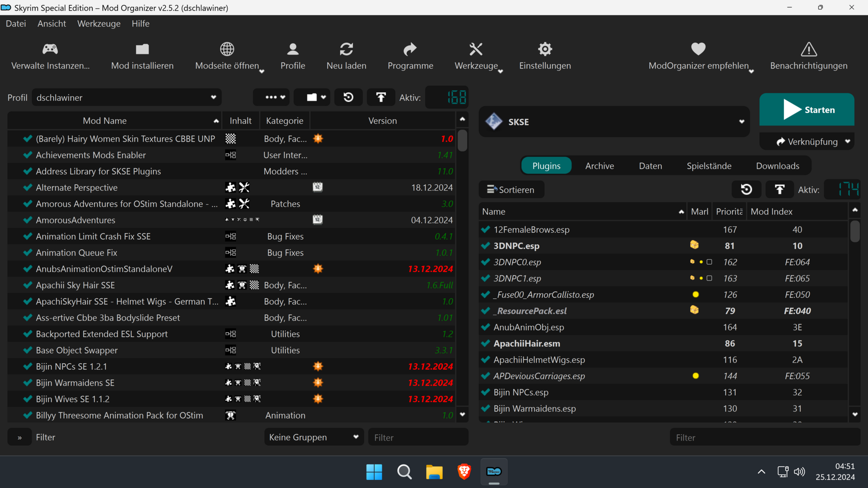Disable the 12FemaleBrows.esp plugin
868x488 pixels.
click(x=486, y=230)
